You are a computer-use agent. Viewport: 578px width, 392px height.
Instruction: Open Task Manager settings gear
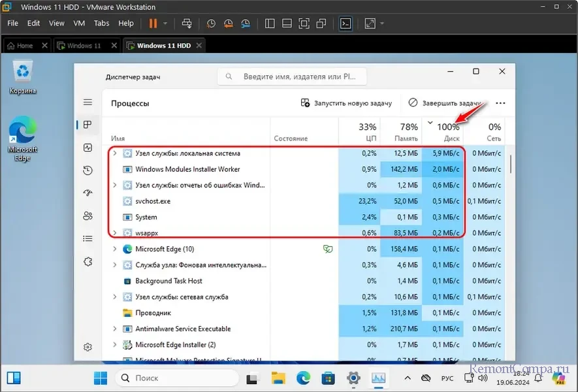[88, 347]
